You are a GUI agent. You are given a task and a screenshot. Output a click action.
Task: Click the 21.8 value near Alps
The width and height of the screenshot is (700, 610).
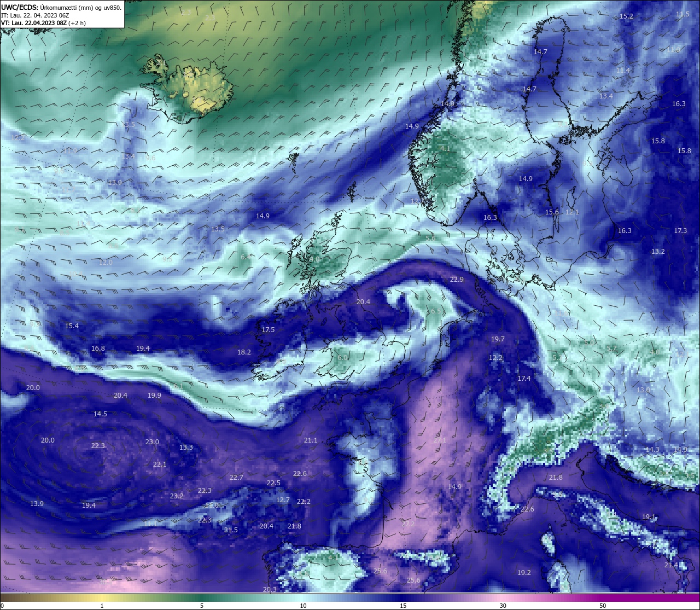point(556,477)
